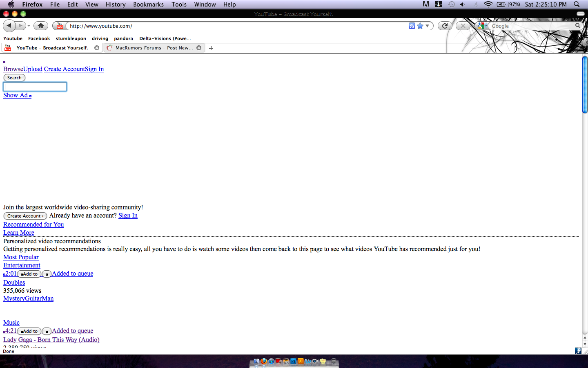Open the URL bar history dropdown arrow
The image size is (588, 368).
428,26
